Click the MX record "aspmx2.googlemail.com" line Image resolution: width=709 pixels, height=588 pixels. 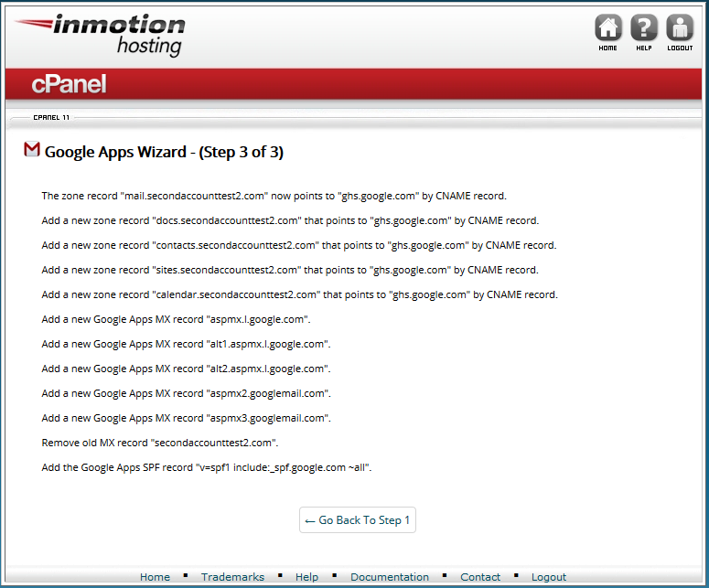[x=187, y=393]
